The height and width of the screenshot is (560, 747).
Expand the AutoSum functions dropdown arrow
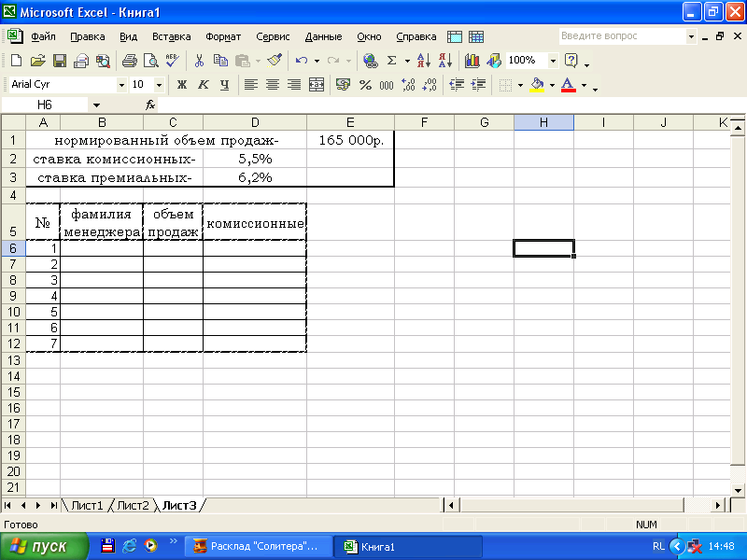point(407,61)
